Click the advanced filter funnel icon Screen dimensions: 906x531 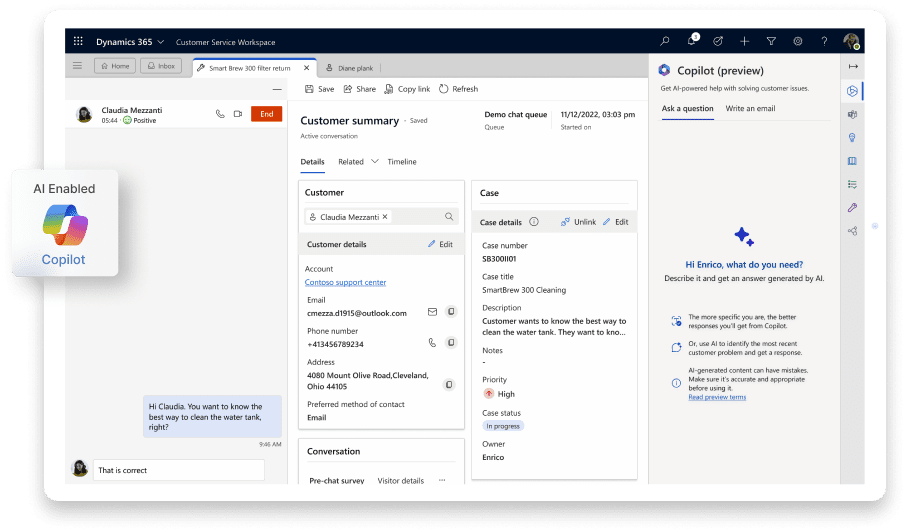coord(771,41)
